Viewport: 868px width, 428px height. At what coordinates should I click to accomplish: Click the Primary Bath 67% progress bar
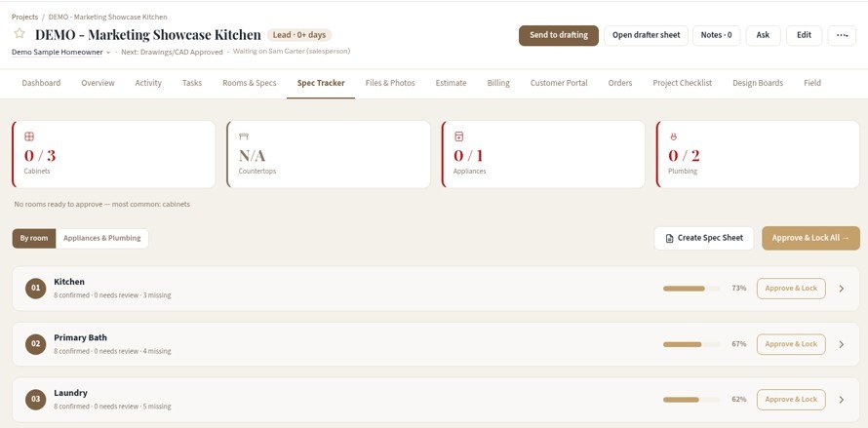click(691, 344)
